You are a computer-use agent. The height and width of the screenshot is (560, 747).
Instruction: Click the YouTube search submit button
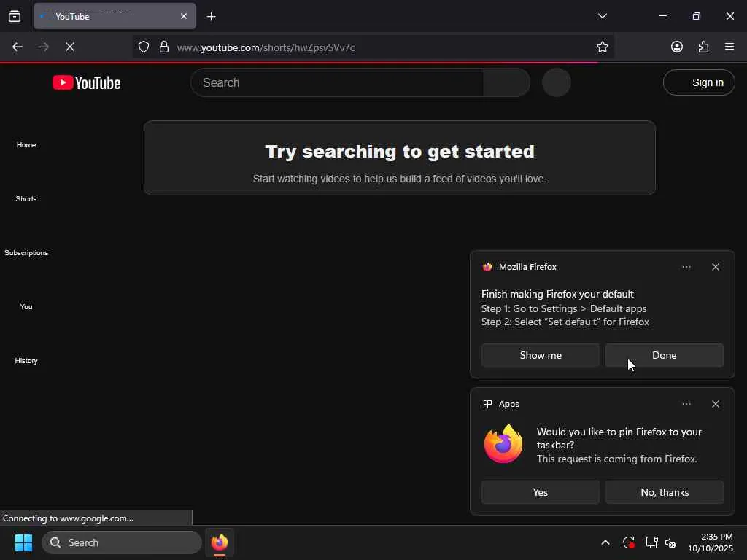pos(507,82)
